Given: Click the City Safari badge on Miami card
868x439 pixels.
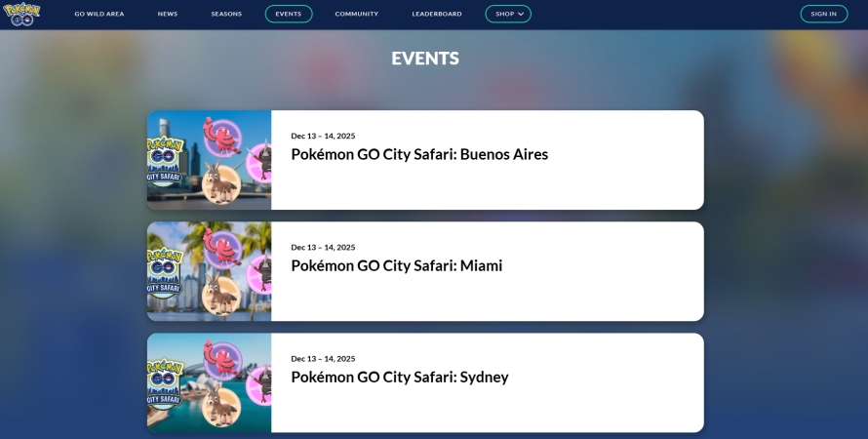Looking at the screenshot, I should pyautogui.click(x=164, y=272).
